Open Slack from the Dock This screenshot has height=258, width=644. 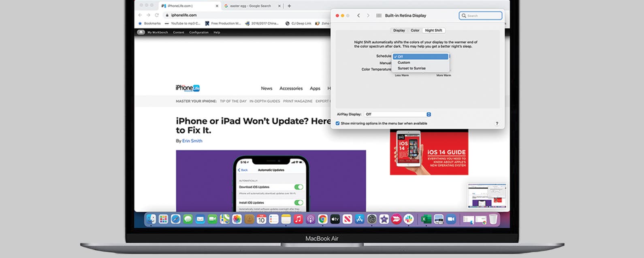[x=409, y=219]
